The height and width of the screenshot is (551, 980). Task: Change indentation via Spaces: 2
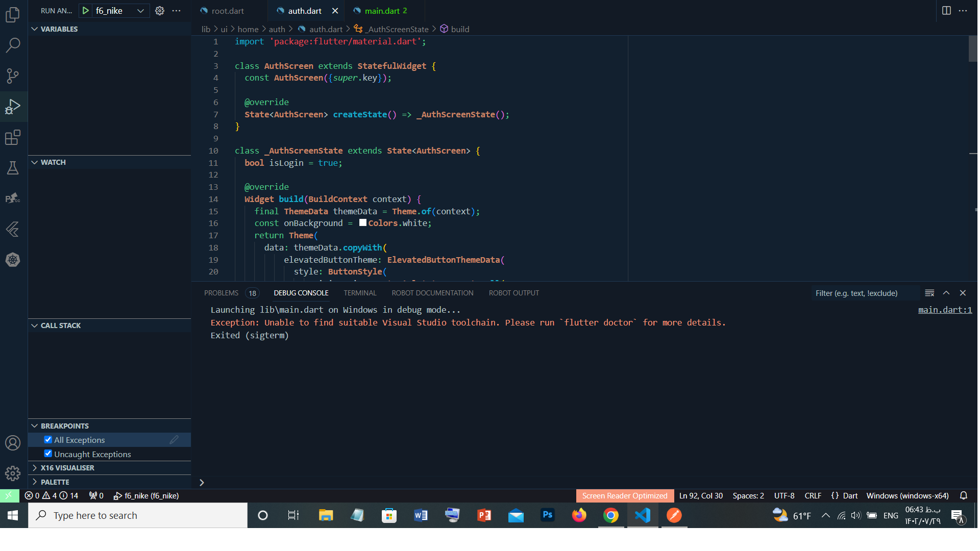click(748, 496)
